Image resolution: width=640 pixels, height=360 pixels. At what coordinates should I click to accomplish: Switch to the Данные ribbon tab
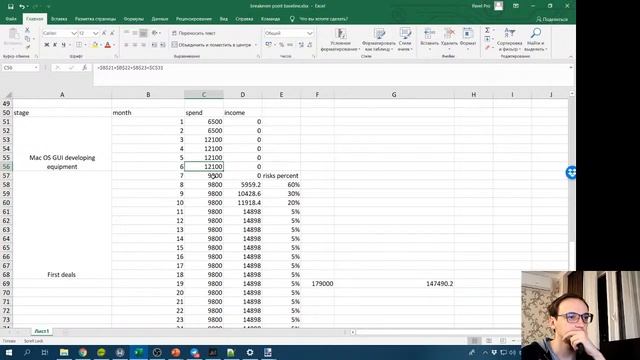click(x=160, y=19)
